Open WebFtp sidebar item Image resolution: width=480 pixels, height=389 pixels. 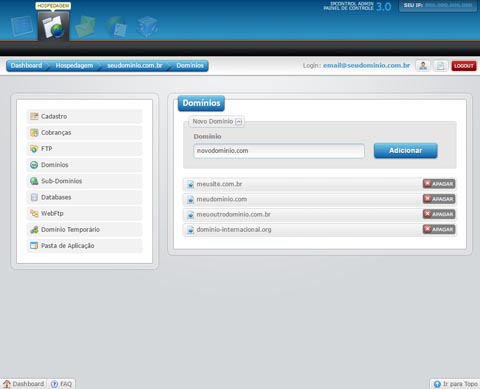point(84,213)
